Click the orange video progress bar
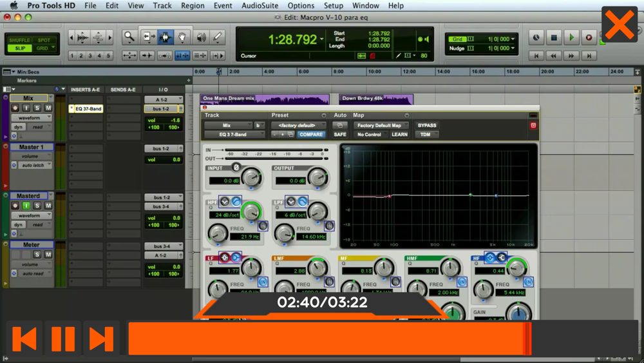Screen dimensions: 644x363 (x=330, y=338)
